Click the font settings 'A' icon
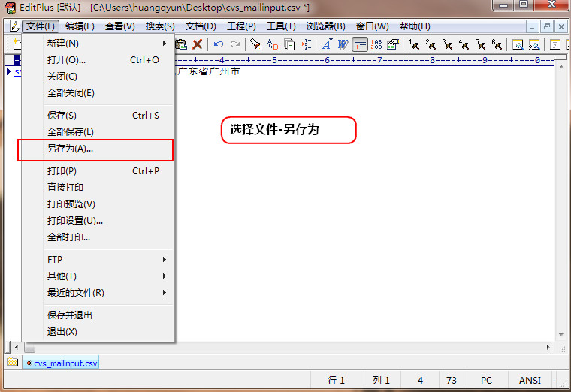 [x=327, y=44]
